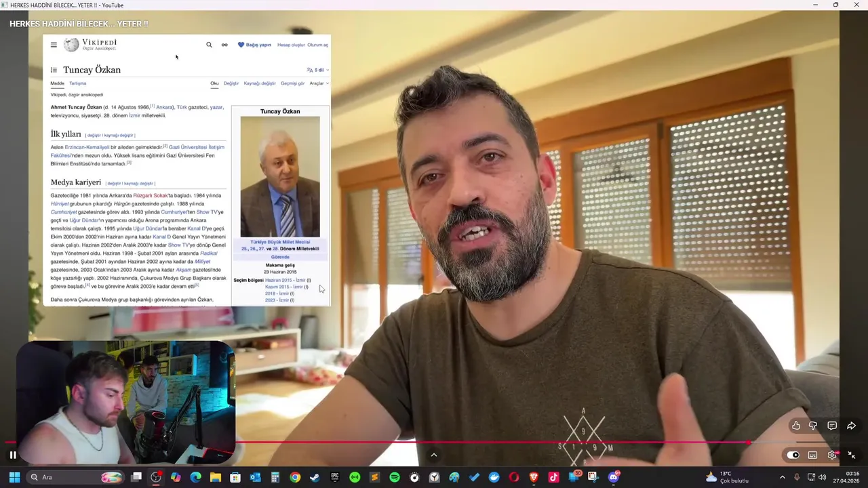The height and width of the screenshot is (488, 868).
Task: Focus the taskbar search box 'Ara'
Action: pos(76,477)
